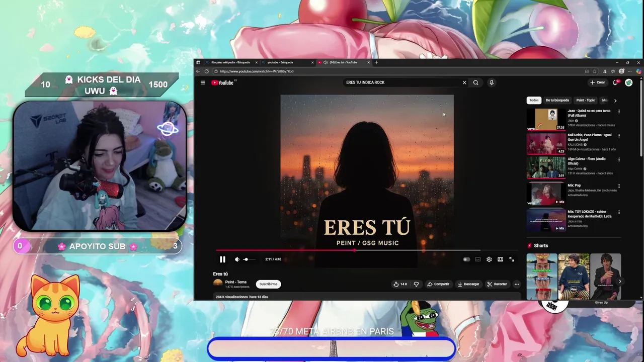Open options menu for Mix: TOY LOKAZO
The width and height of the screenshot is (644, 362).
[x=619, y=212]
